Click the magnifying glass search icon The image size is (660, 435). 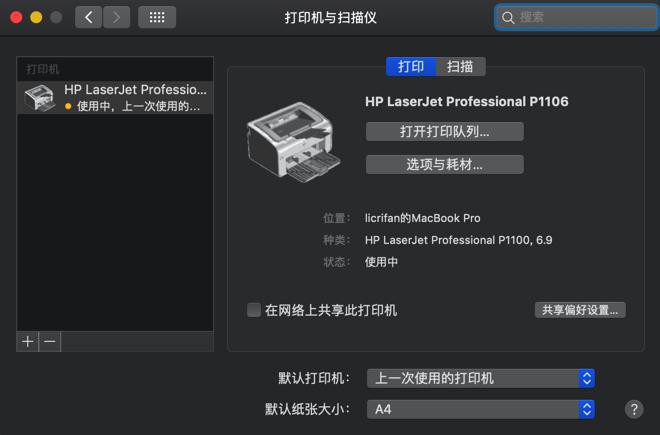click(x=508, y=18)
